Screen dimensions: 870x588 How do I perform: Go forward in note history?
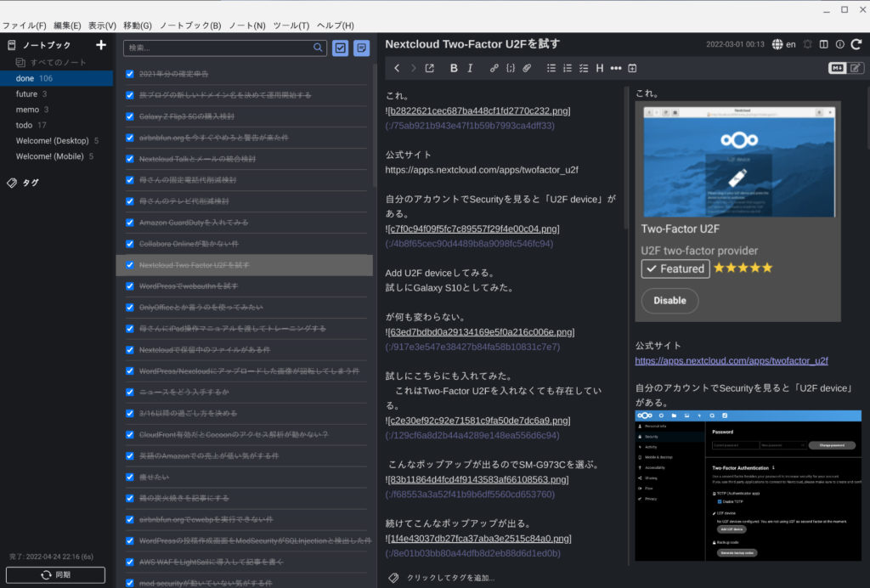point(414,68)
